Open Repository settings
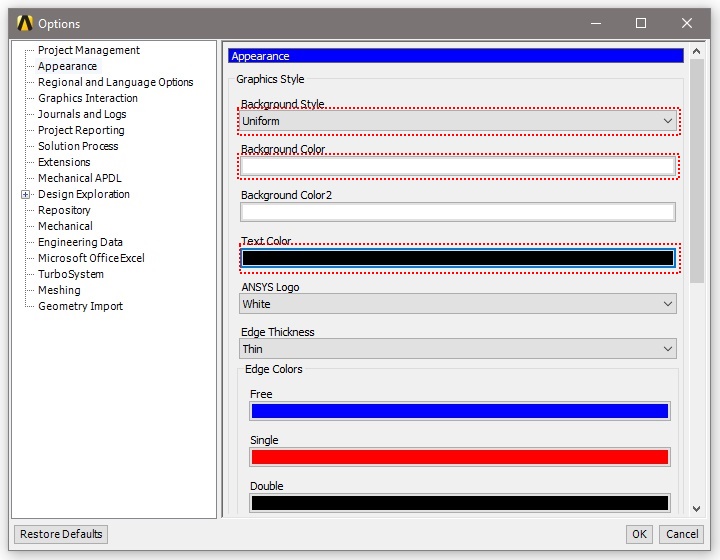The image size is (720, 560). pyautogui.click(x=64, y=210)
